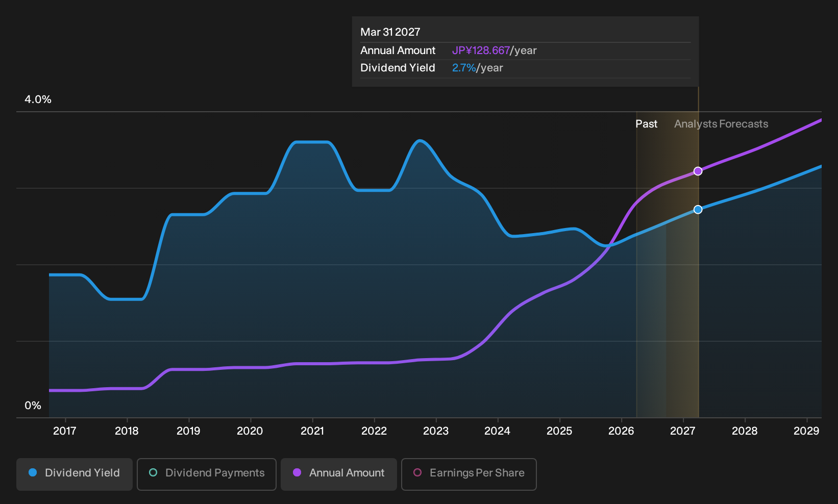This screenshot has width=838, height=504.
Task: Click the 2027 x-axis label
Action: 683,431
